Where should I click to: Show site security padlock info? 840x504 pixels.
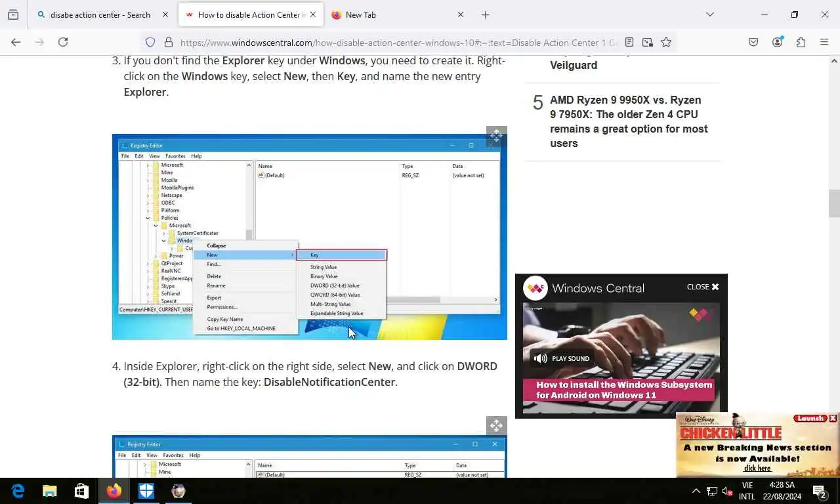tap(169, 42)
